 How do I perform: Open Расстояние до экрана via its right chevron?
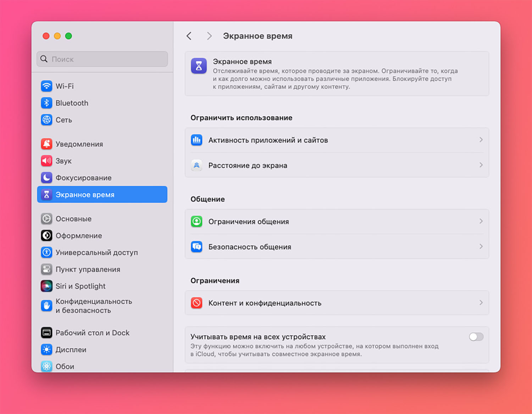(481, 165)
